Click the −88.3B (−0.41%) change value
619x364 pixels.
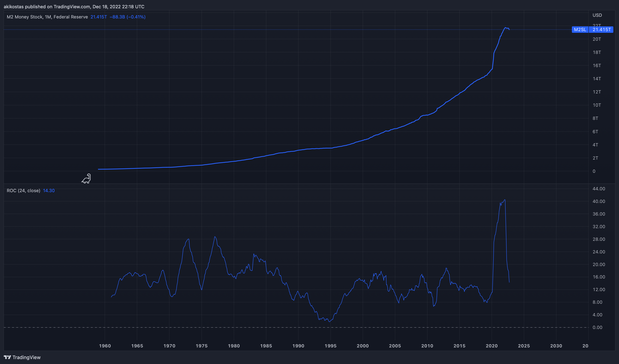pyautogui.click(x=127, y=17)
